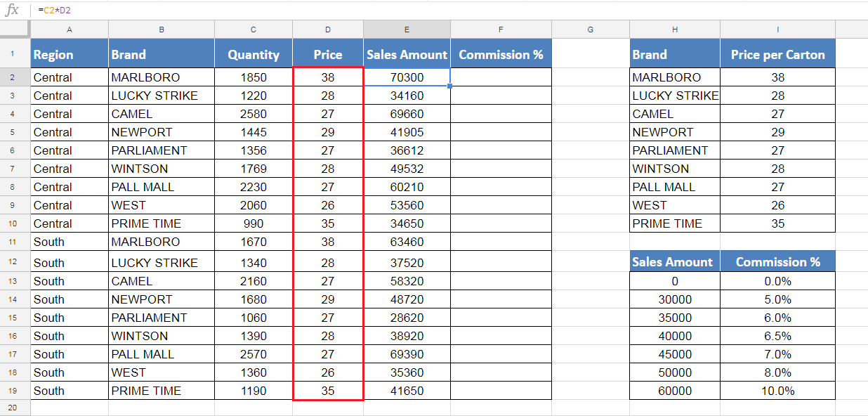Click the fill handle on cell E2
Screen dimensions: 868x416
point(450,86)
